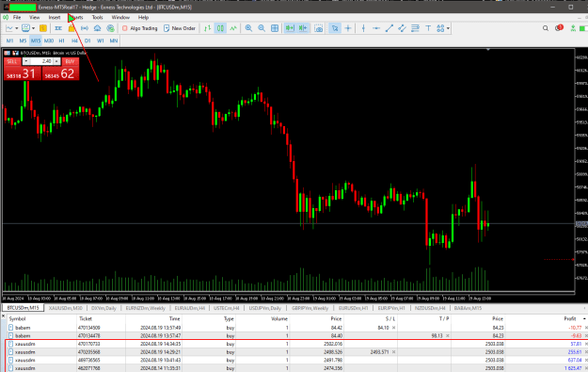The image size is (588, 372).
Task: Switch to W1 timeframe
Action: pos(100,40)
